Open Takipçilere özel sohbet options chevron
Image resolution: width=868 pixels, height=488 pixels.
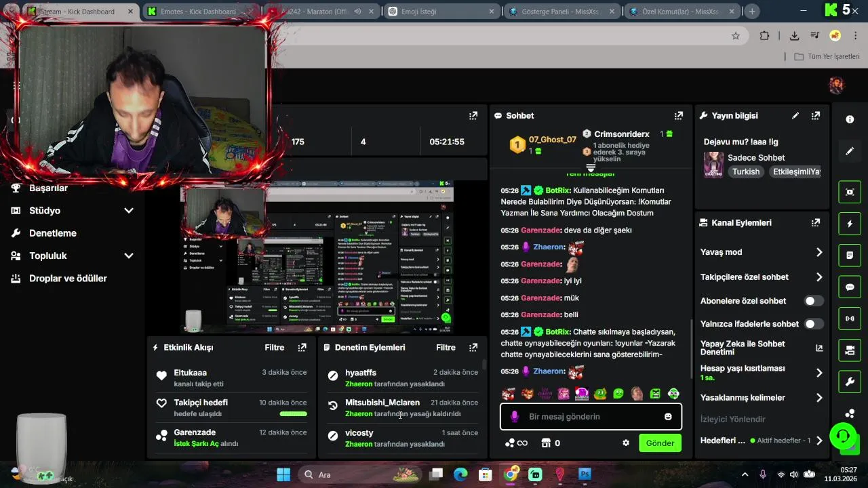819,277
